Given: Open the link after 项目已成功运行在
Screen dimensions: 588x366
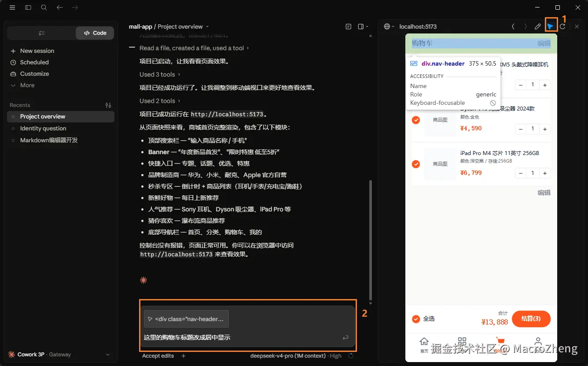Looking at the screenshot, I should click(x=227, y=115).
